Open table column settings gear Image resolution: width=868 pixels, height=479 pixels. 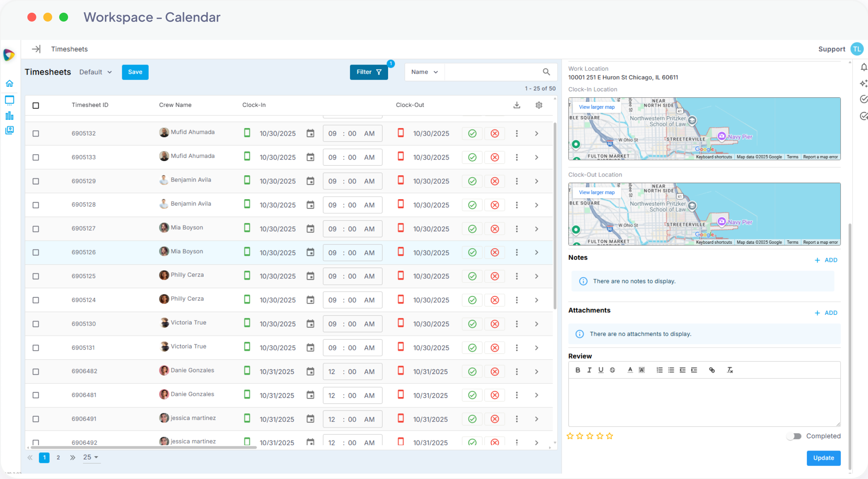[539, 105]
